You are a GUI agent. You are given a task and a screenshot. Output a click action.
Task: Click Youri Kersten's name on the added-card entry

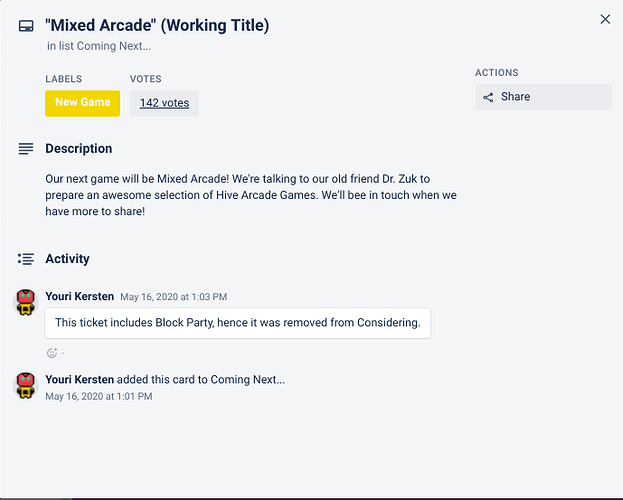point(79,380)
